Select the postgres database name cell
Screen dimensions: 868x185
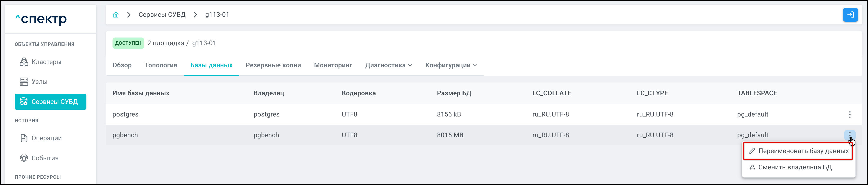pyautogui.click(x=125, y=115)
